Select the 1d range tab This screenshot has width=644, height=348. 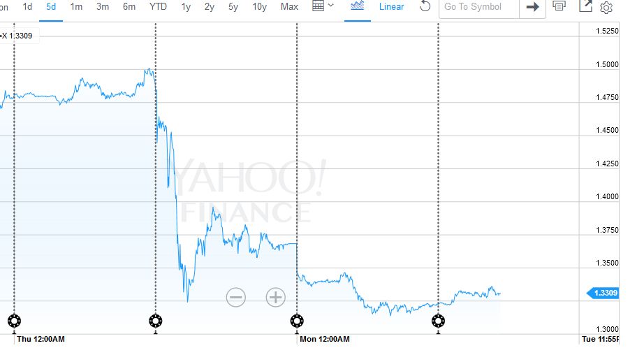(28, 7)
